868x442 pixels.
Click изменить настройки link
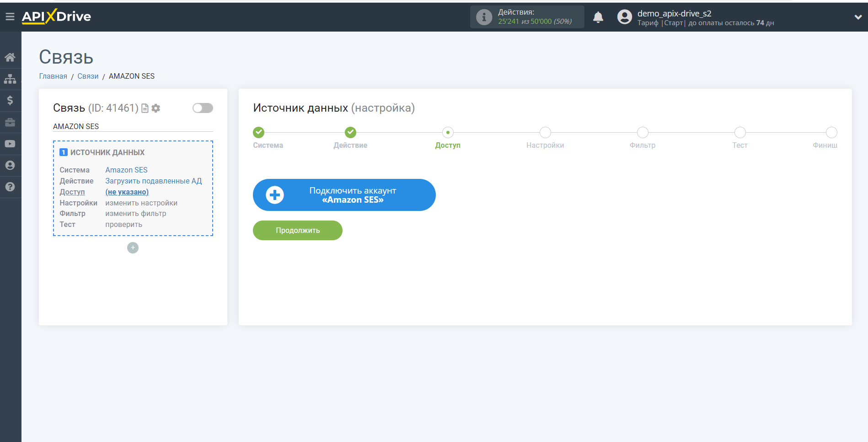pos(141,203)
